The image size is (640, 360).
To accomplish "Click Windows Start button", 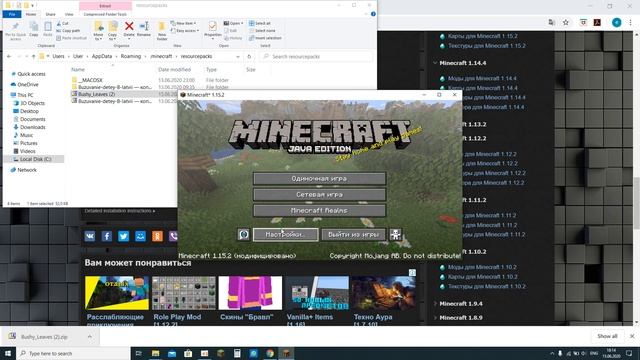I will coord(8,353).
